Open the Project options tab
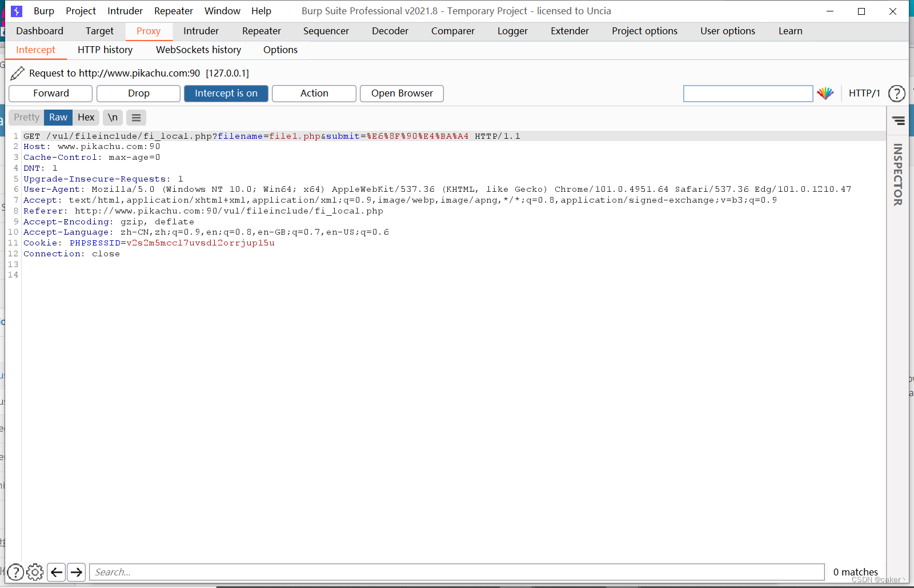The height and width of the screenshot is (588, 914). point(644,31)
